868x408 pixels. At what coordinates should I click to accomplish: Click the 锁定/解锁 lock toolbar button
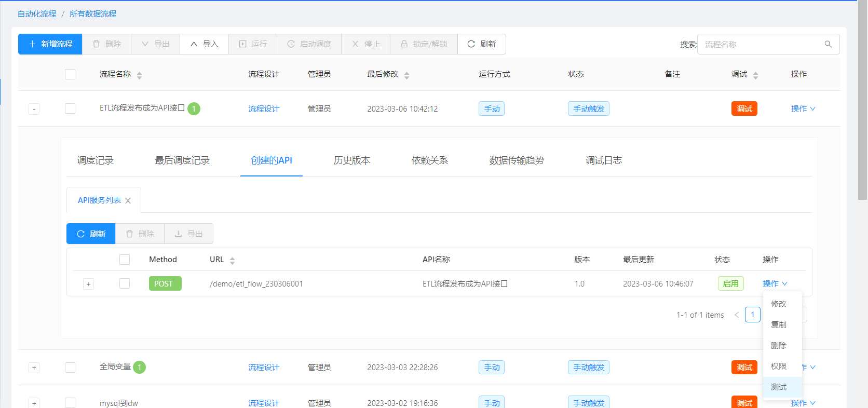coord(424,44)
